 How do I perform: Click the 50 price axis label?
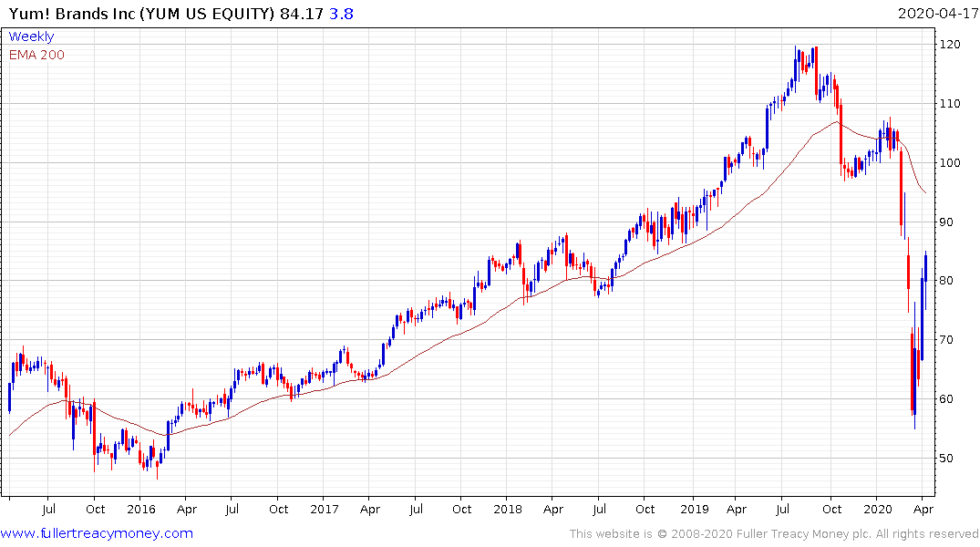coord(946,459)
